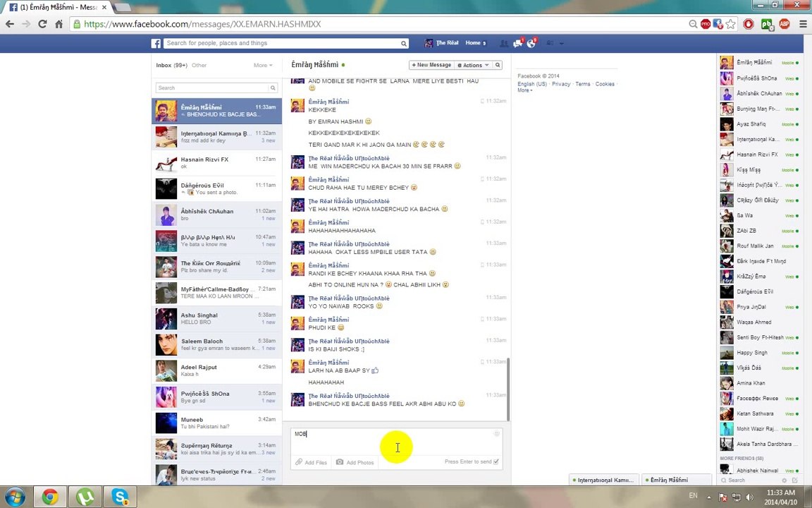Click the zoom magnifier in the address bar
This screenshot has height=508, width=812.
pyautogui.click(x=693, y=24)
